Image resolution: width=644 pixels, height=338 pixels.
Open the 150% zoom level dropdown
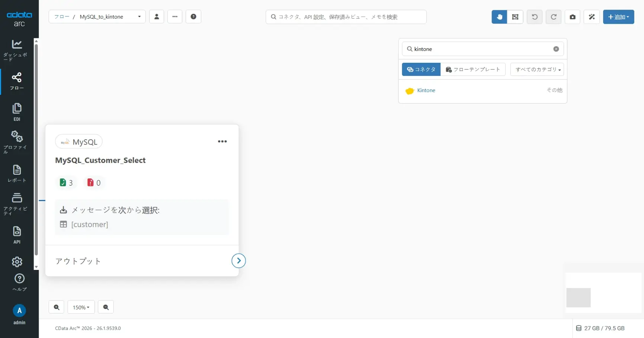pos(81,307)
